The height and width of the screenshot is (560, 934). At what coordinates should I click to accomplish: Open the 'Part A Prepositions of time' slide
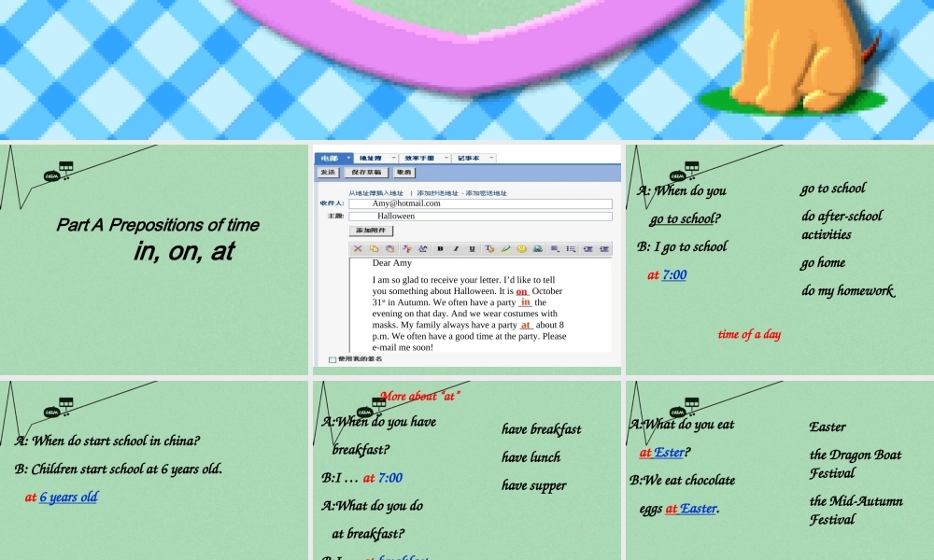pyautogui.click(x=155, y=259)
